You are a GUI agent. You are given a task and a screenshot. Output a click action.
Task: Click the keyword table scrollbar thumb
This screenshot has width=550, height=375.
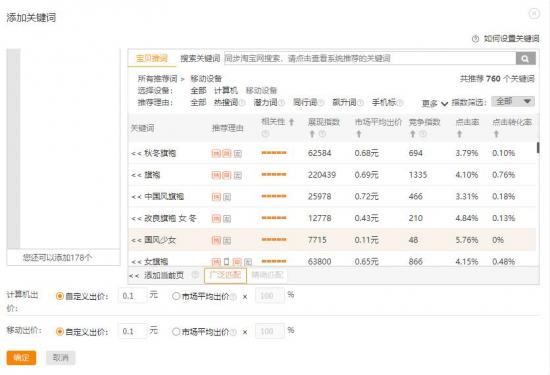(x=538, y=148)
